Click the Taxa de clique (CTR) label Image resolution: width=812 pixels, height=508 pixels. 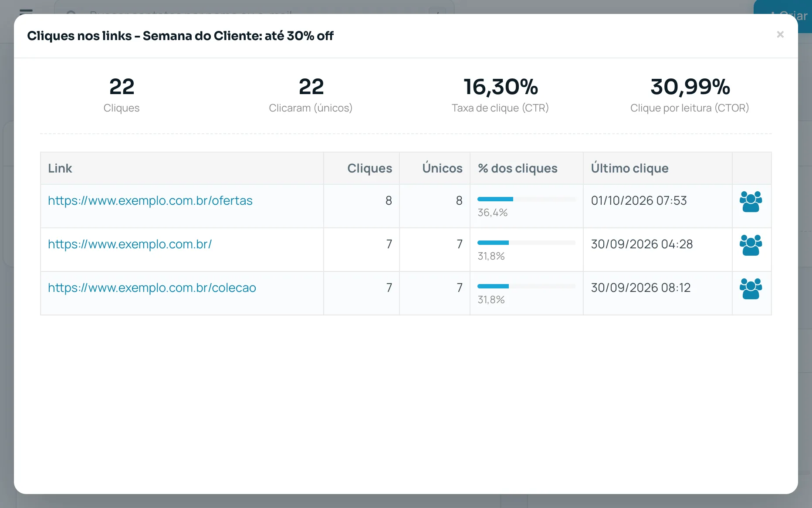(x=500, y=108)
